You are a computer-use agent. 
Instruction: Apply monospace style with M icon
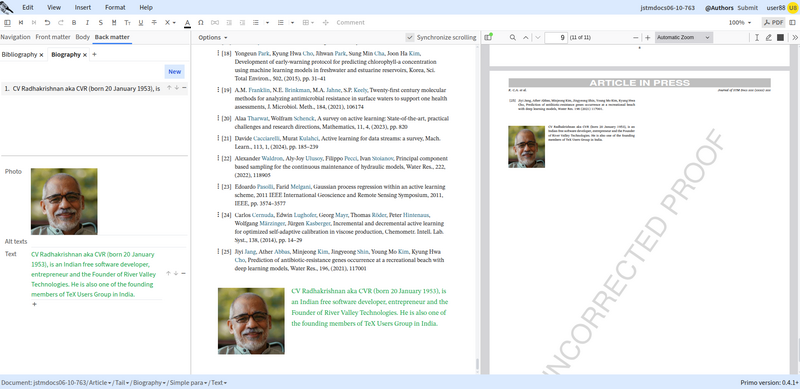[114, 22]
